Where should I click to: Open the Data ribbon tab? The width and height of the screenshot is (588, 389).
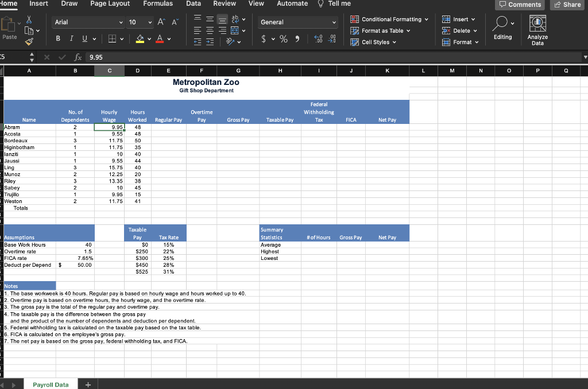pos(194,3)
